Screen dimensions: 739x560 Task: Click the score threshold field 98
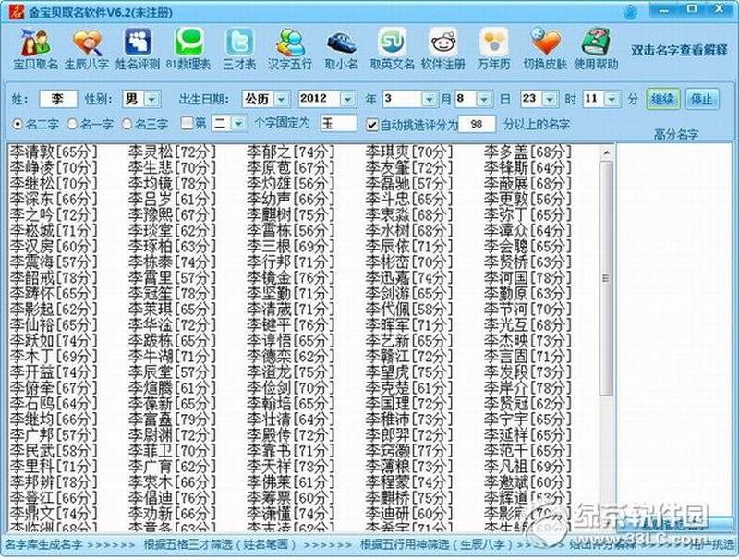tap(477, 125)
